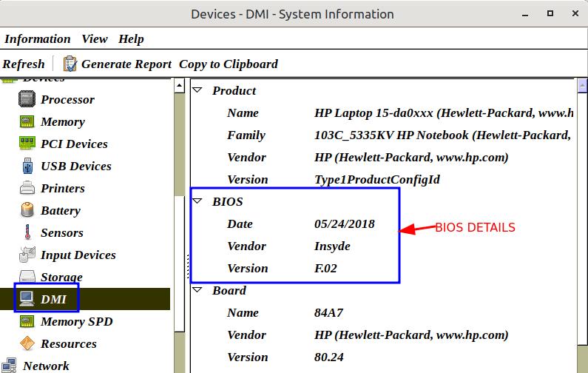Click the BIOS vendor 'Insyde'

click(332, 246)
